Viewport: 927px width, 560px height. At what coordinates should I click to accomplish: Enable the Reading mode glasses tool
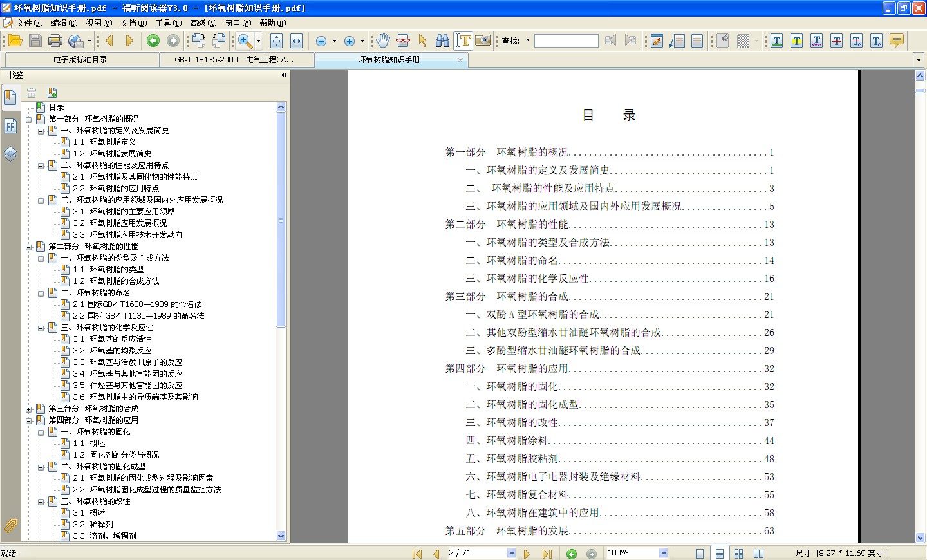click(403, 40)
